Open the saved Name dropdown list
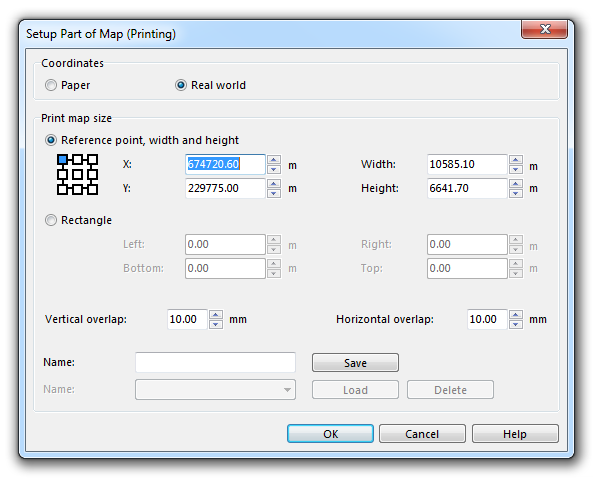 point(215,389)
